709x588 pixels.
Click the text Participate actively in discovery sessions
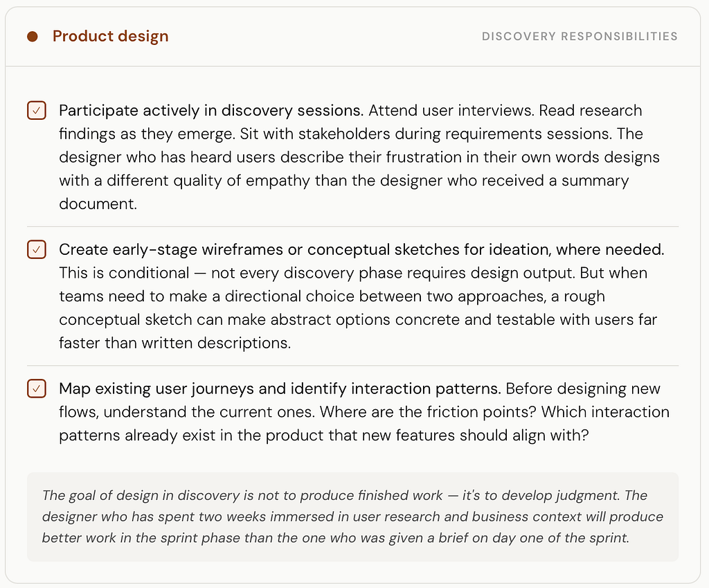211,110
